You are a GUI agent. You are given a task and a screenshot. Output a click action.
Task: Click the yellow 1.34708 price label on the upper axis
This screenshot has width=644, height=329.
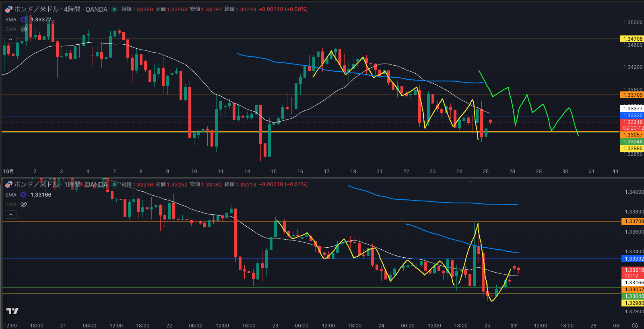[633, 39]
